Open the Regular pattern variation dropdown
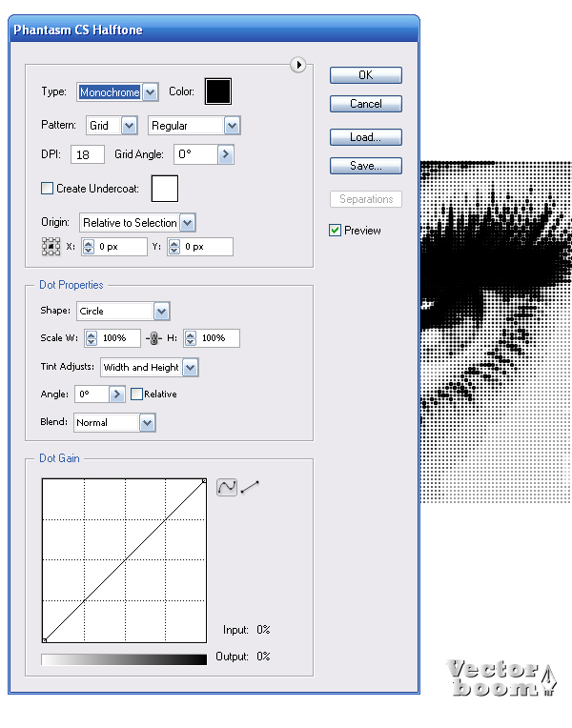The image size is (572, 728). point(194,126)
